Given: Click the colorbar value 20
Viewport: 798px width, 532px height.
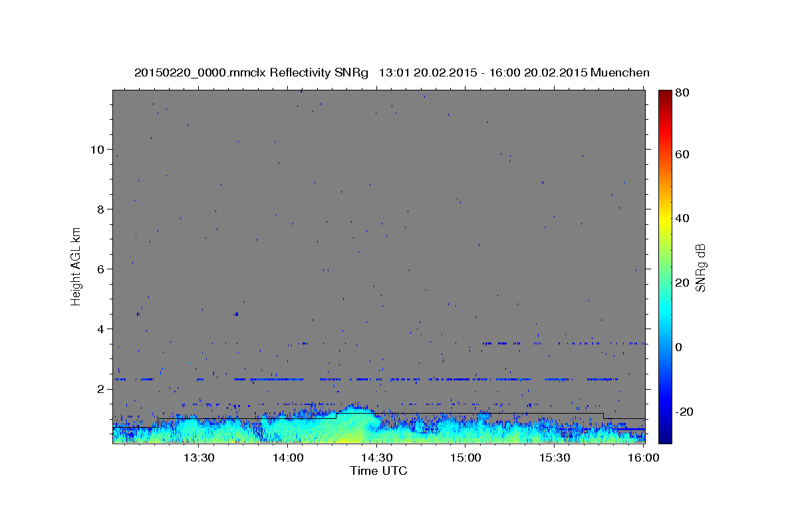Looking at the screenshot, I should tap(682, 283).
